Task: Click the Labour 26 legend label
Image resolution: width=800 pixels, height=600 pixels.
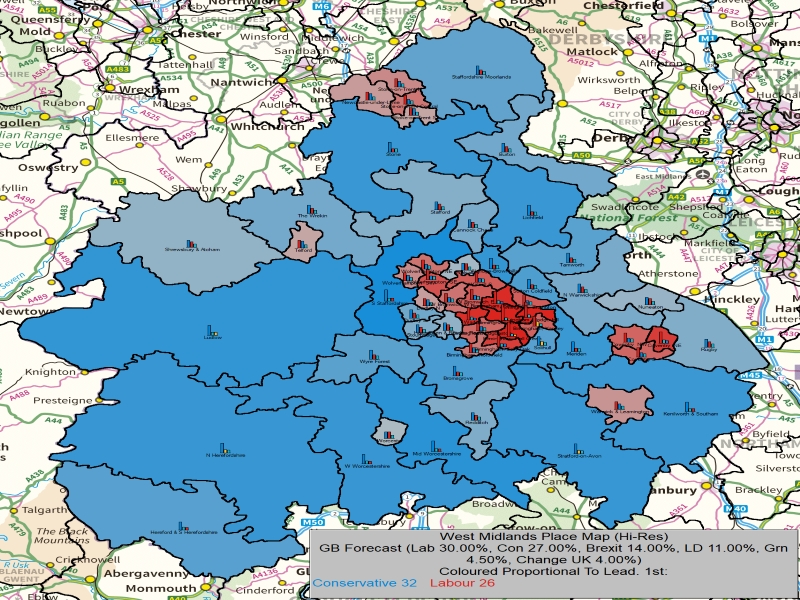Action: point(462,583)
